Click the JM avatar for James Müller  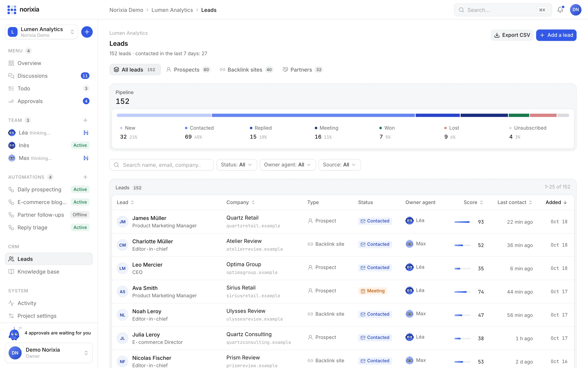122,222
